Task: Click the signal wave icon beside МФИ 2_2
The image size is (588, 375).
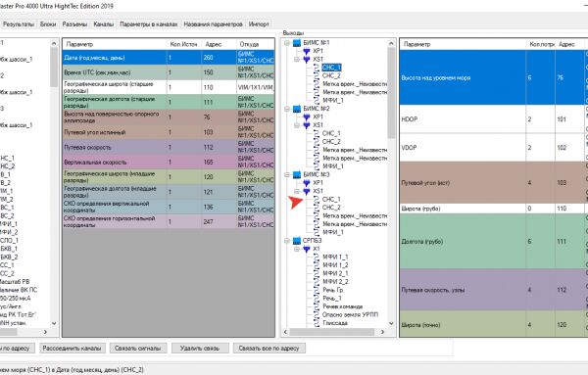Action: click(317, 282)
